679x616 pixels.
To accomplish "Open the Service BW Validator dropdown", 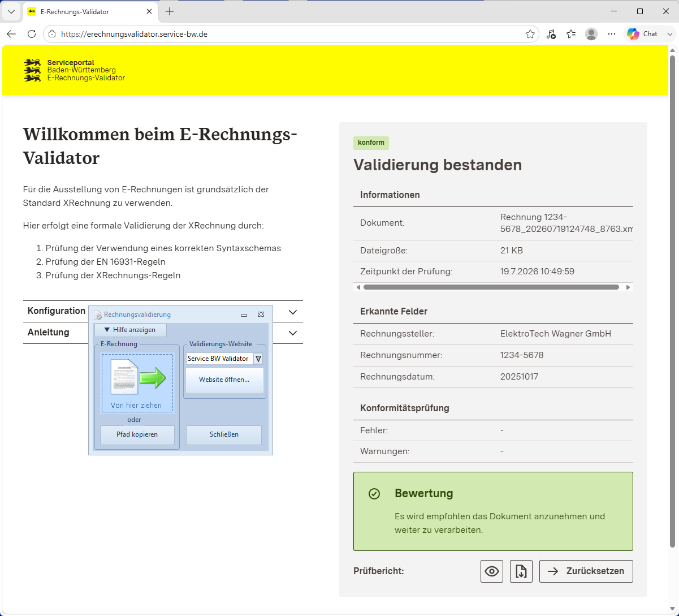I will coord(258,359).
